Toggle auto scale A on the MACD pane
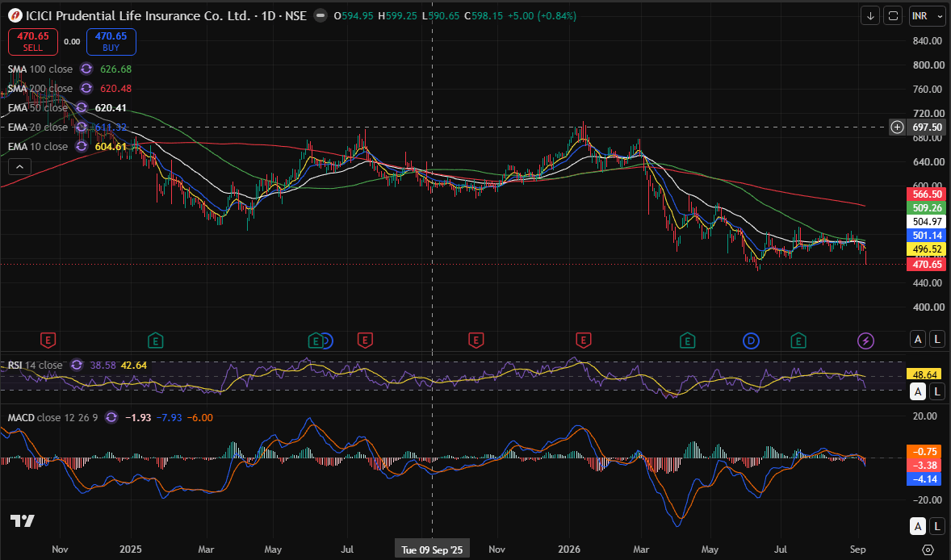 point(918,527)
